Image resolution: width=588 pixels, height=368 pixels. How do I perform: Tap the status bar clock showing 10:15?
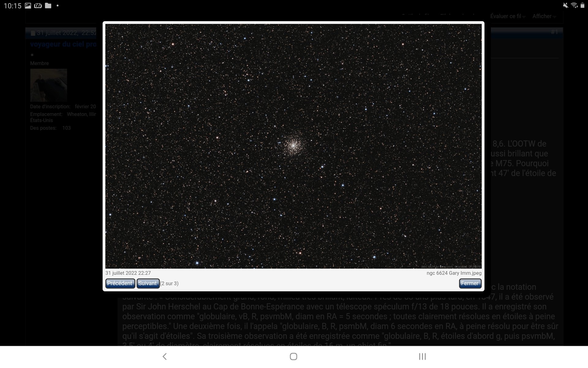[13, 6]
